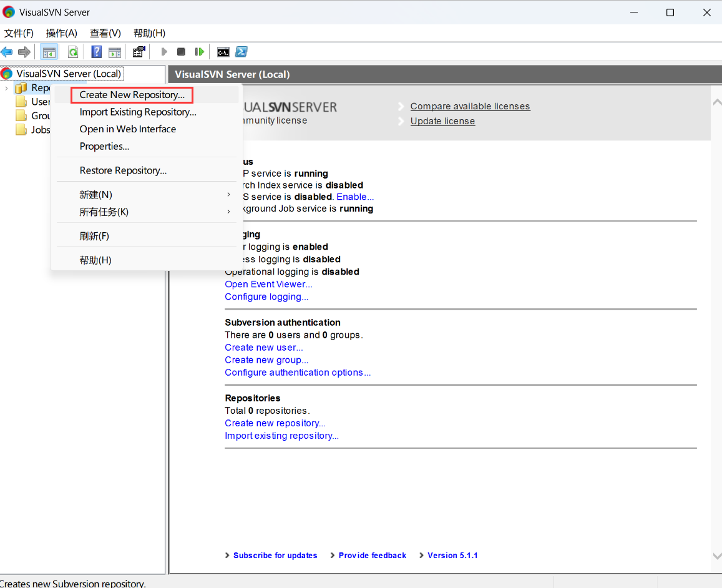Click the Groups folder icon in tree
This screenshot has height=588, width=722.
(21, 116)
